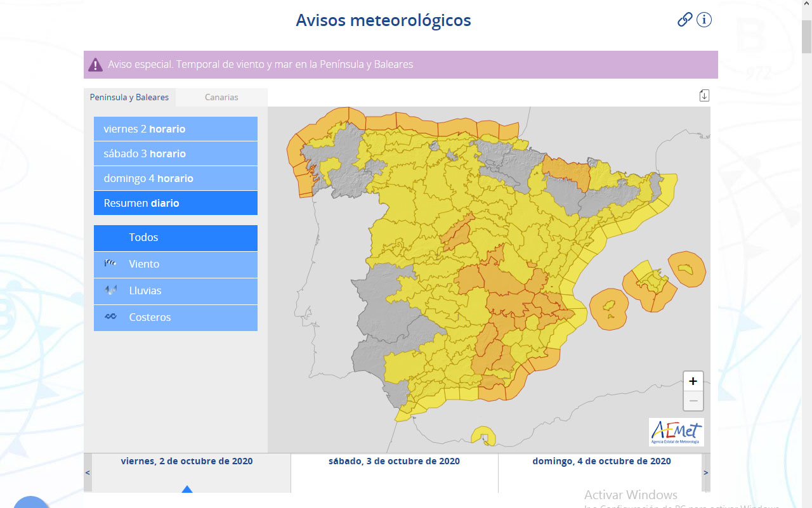Click the download map icon
The height and width of the screenshot is (508, 812).
tap(704, 95)
